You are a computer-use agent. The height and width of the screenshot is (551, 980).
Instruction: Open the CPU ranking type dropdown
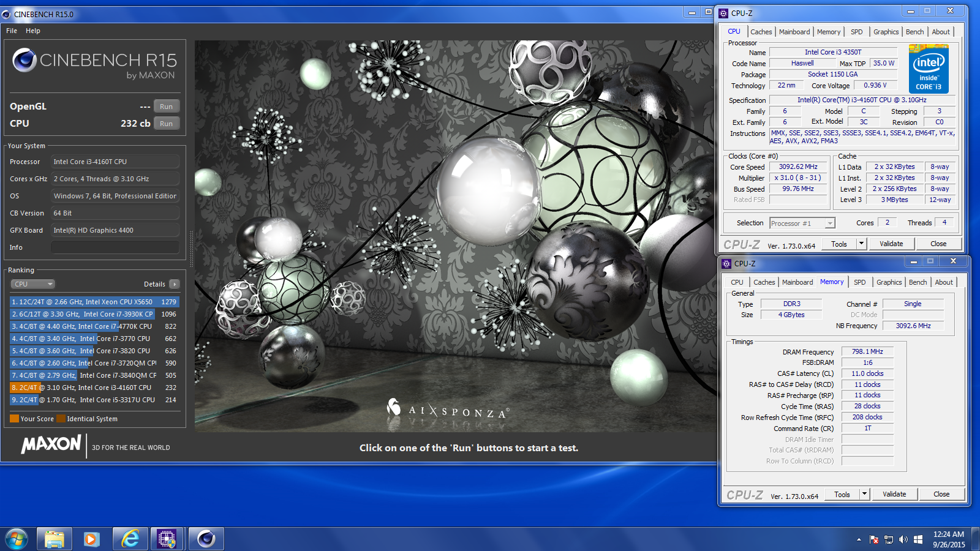click(x=32, y=284)
